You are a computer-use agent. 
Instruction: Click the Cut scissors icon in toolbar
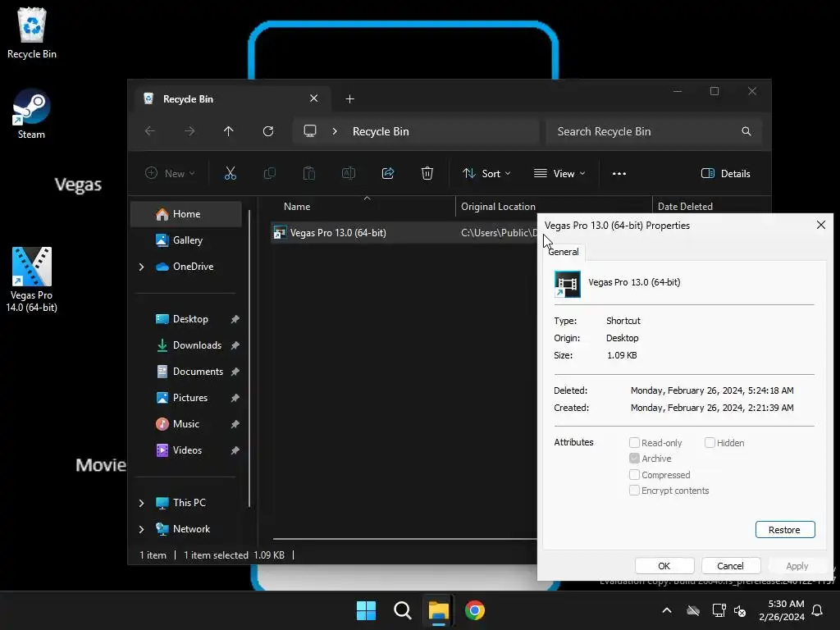(230, 174)
